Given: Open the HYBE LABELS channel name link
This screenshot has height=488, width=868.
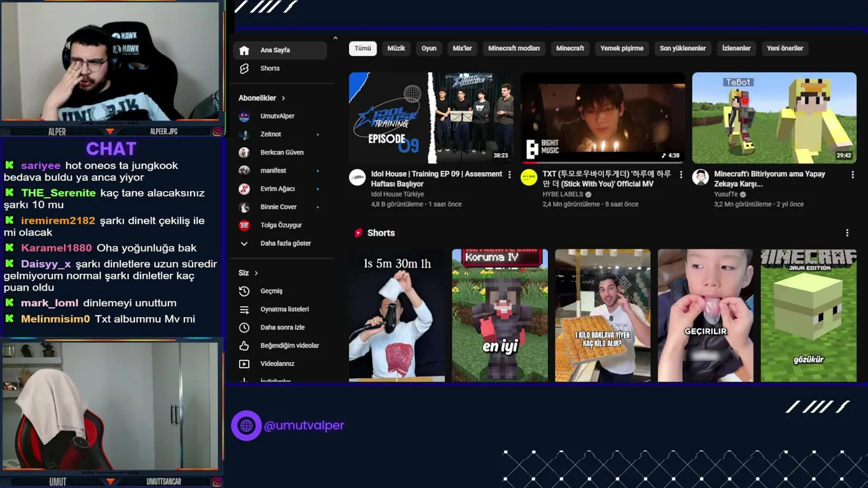Looking at the screenshot, I should click(x=563, y=195).
